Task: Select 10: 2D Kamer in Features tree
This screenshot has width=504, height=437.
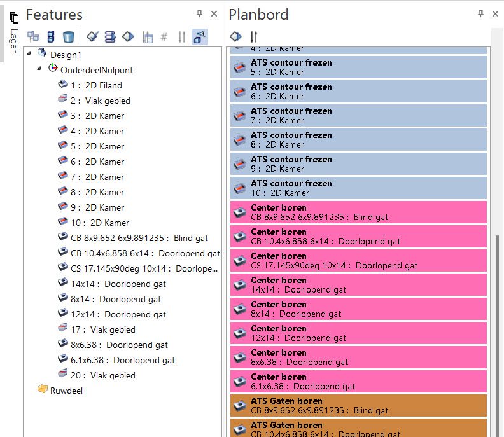Action: tap(100, 223)
